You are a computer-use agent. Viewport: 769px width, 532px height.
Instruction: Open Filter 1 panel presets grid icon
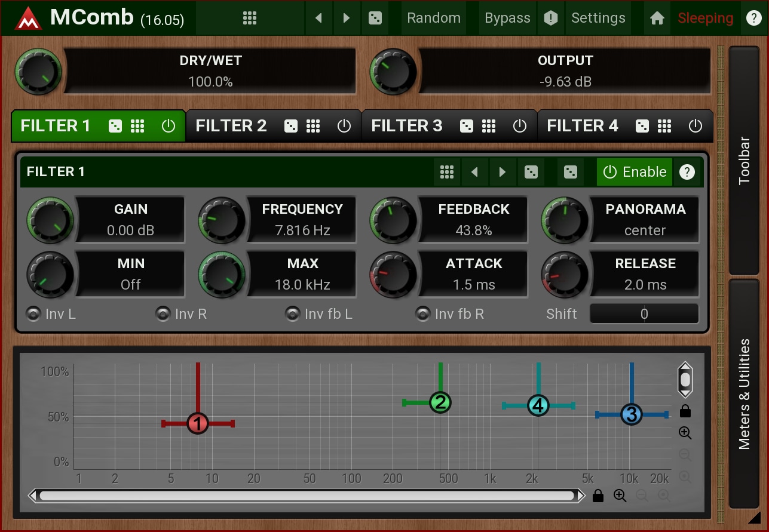coord(447,172)
